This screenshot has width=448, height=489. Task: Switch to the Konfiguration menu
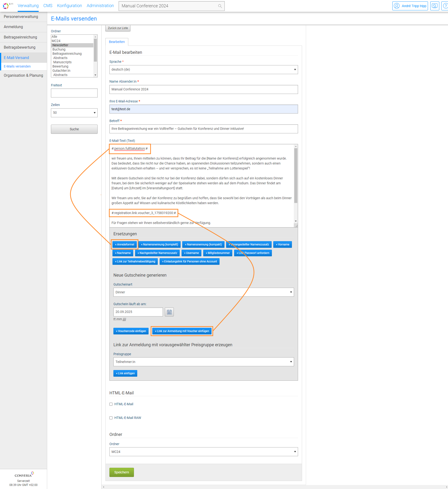tap(69, 6)
